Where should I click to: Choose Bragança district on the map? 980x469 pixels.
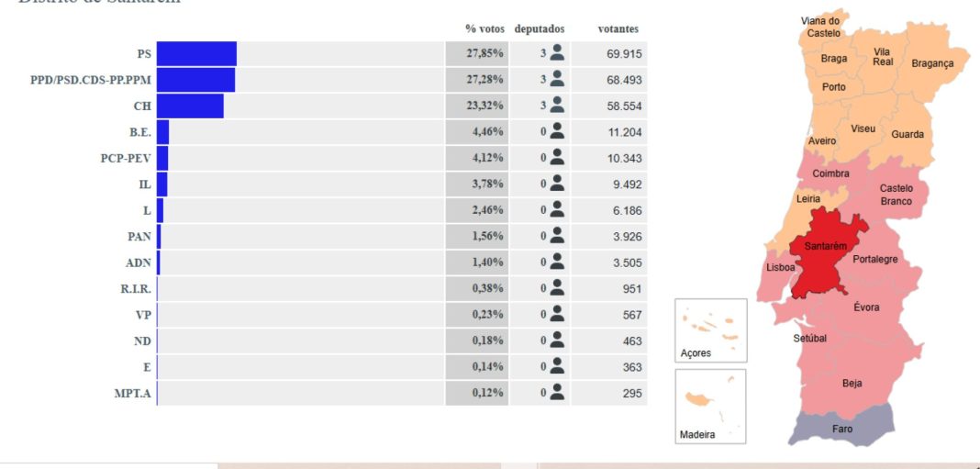932,63
